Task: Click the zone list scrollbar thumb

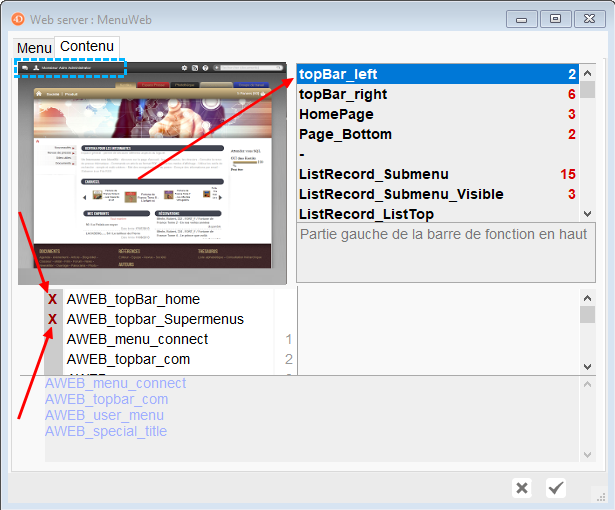Action: click(x=587, y=89)
